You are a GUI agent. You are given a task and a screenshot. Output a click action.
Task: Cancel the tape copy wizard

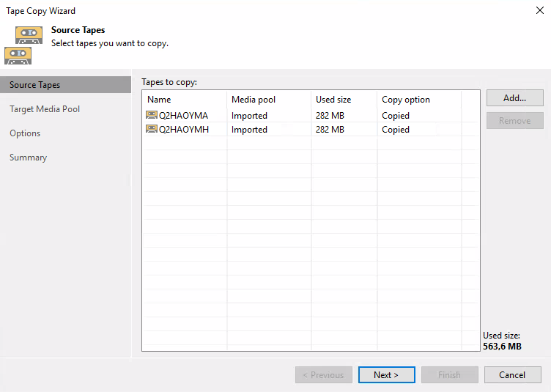click(512, 375)
